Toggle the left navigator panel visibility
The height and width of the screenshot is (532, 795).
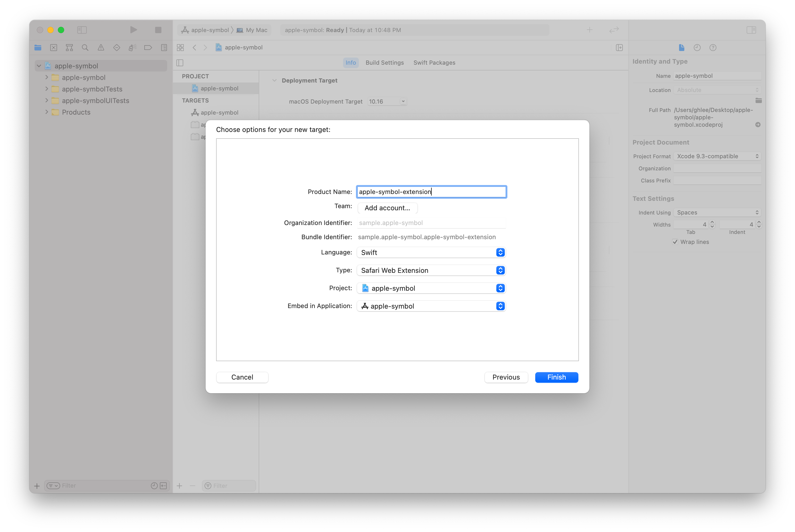click(x=82, y=30)
